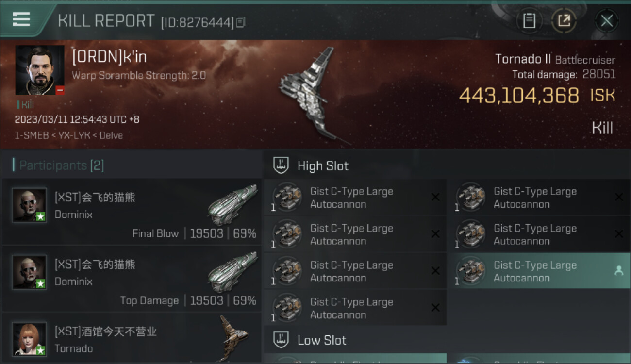Open the clipboard copy report icon

click(529, 21)
